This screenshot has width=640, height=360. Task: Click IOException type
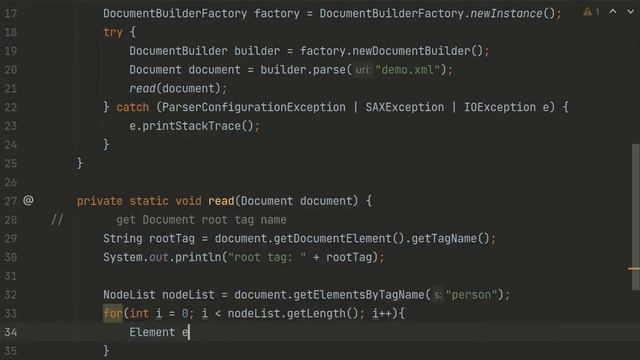click(x=500, y=107)
